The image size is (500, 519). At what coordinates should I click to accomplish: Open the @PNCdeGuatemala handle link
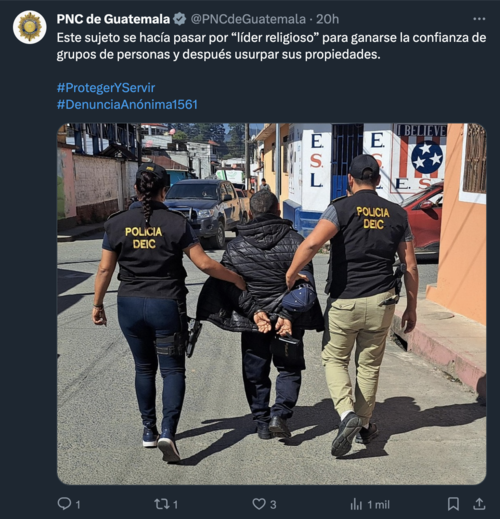tap(248, 19)
